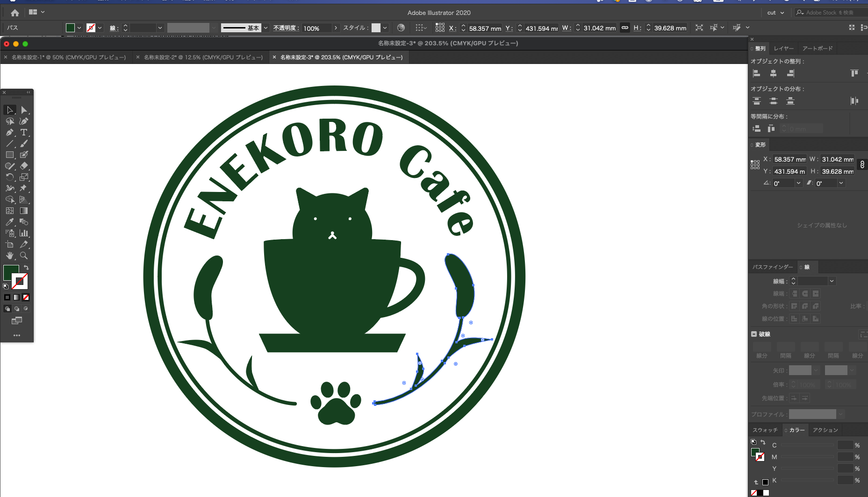Open the 線幅 stroke weight dropdown
This screenshot has height=497, width=868.
pos(832,281)
